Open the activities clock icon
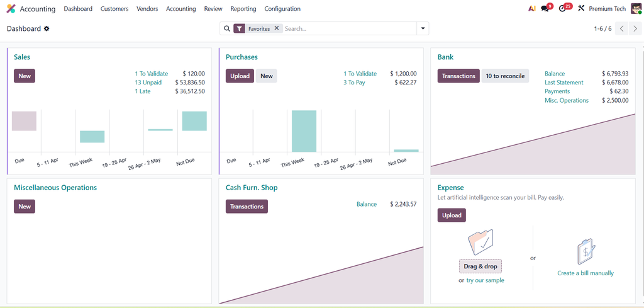The image size is (644, 308). (563, 9)
